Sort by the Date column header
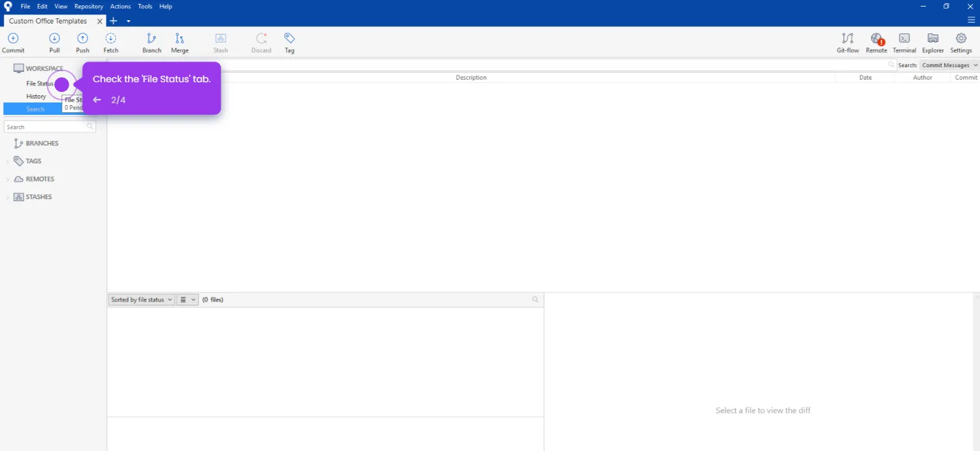The height and width of the screenshot is (451, 980). 865,78
